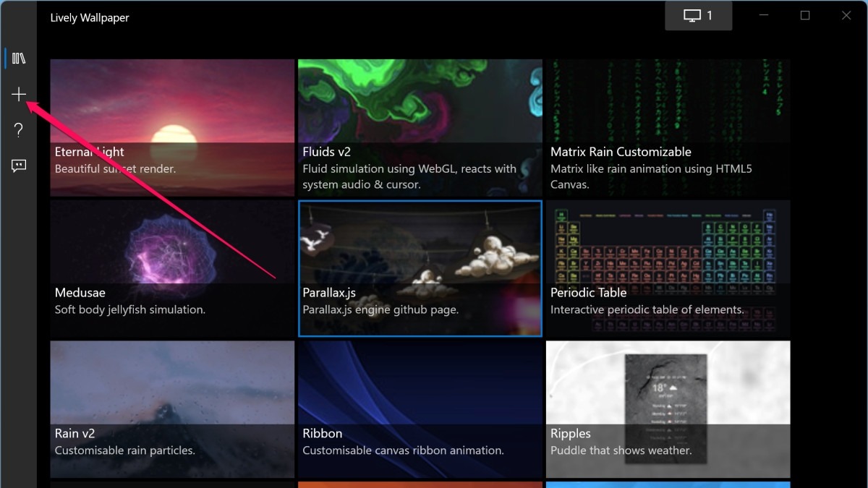Open the Library view in the sidebar
The width and height of the screenshot is (868, 488).
click(19, 59)
